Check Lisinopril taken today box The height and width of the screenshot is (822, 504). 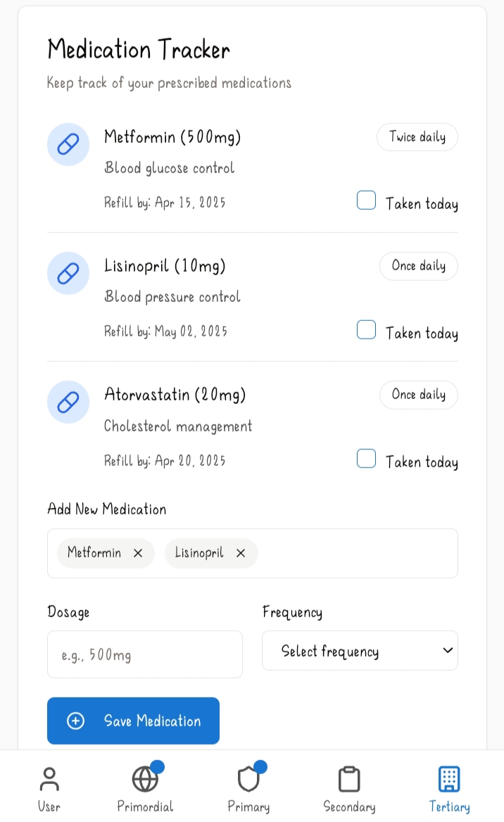(x=366, y=330)
